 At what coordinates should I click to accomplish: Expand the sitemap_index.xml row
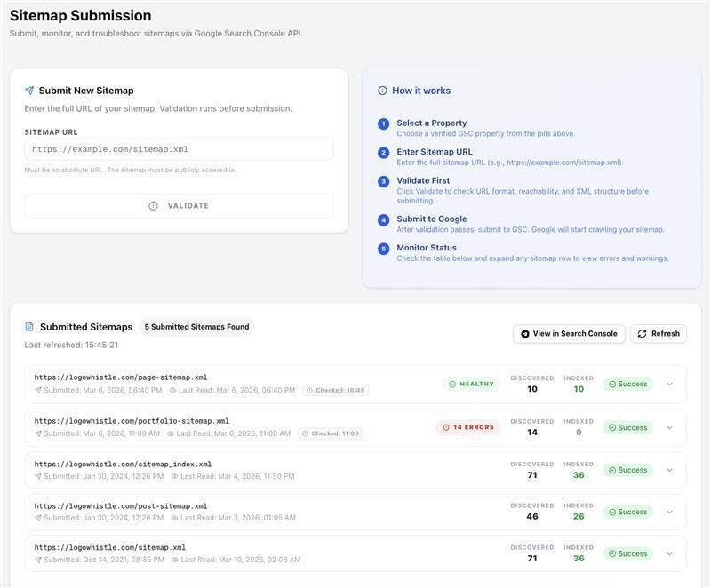tap(668, 468)
